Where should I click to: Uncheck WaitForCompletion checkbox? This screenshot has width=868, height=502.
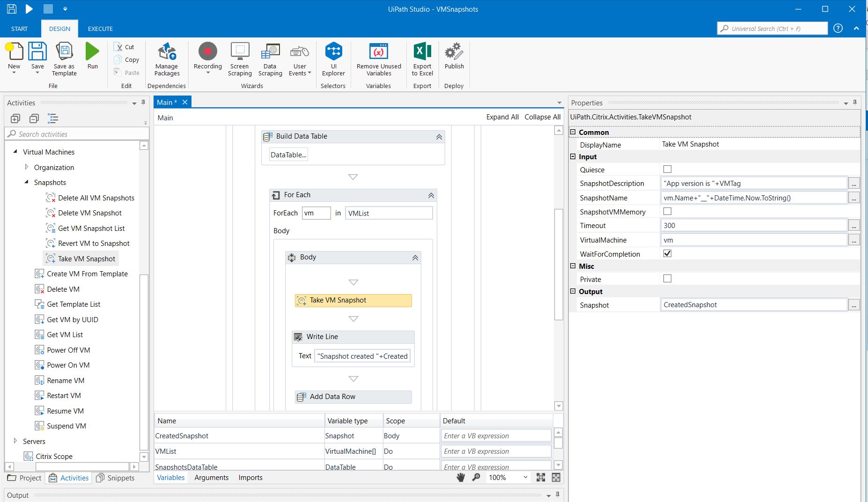pos(667,253)
